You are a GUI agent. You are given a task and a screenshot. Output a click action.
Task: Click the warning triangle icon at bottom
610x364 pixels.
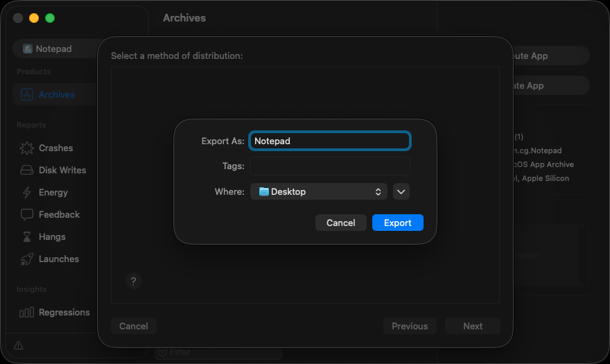18,345
